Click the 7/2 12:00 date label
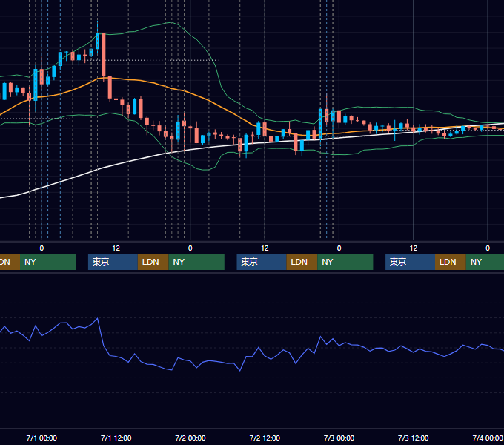The image size is (504, 445). click(265, 438)
